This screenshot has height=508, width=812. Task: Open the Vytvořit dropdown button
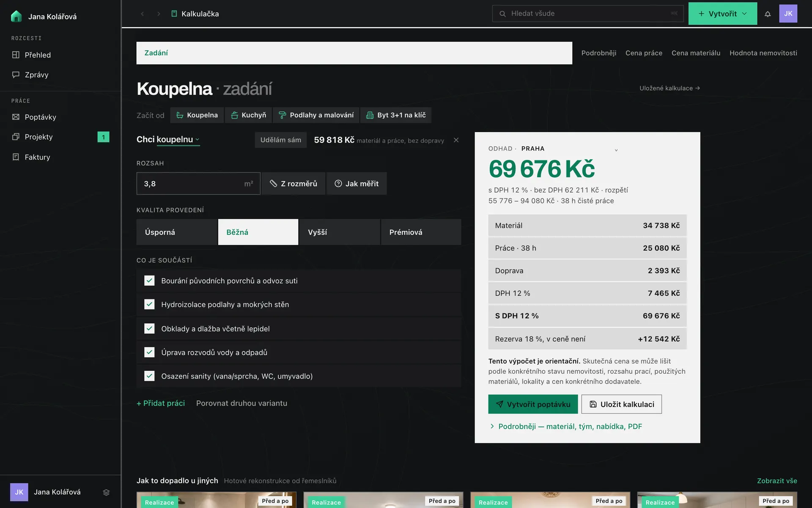tap(723, 14)
